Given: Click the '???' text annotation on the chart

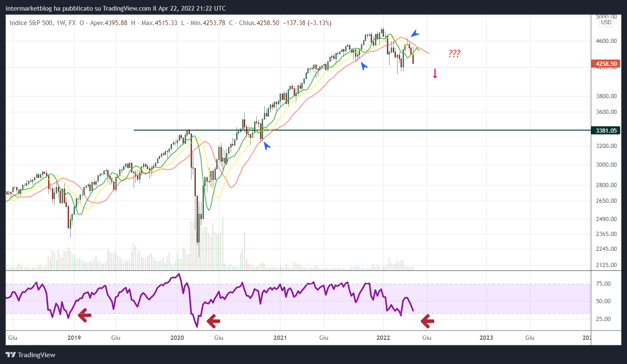Looking at the screenshot, I should click(x=454, y=54).
